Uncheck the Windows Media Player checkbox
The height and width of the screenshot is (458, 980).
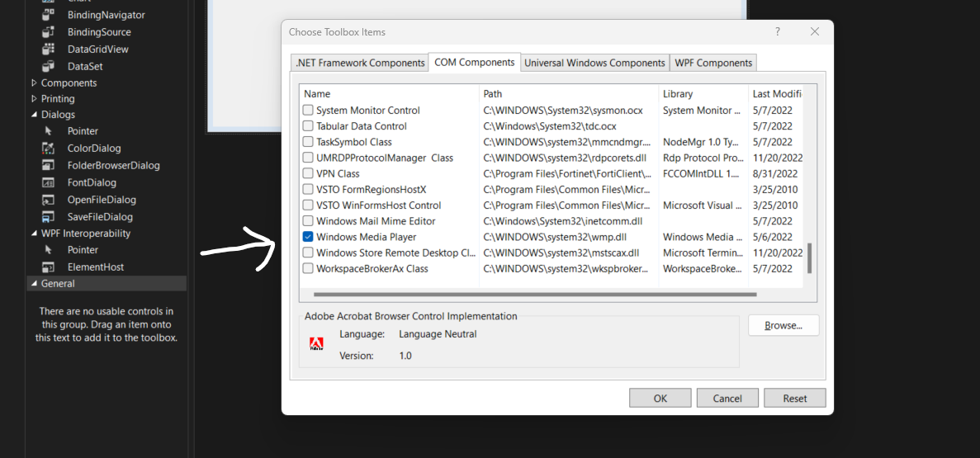[x=307, y=238]
